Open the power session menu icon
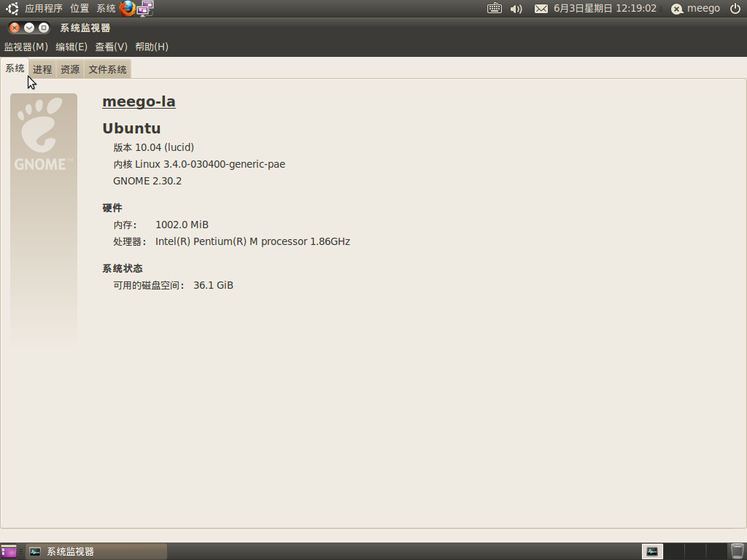The height and width of the screenshot is (560, 747). (735, 9)
